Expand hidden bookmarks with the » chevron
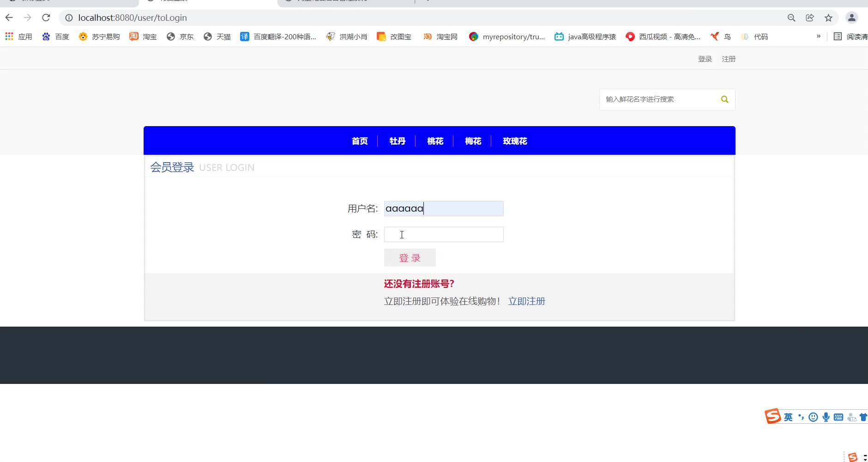868x462 pixels. [819, 36]
